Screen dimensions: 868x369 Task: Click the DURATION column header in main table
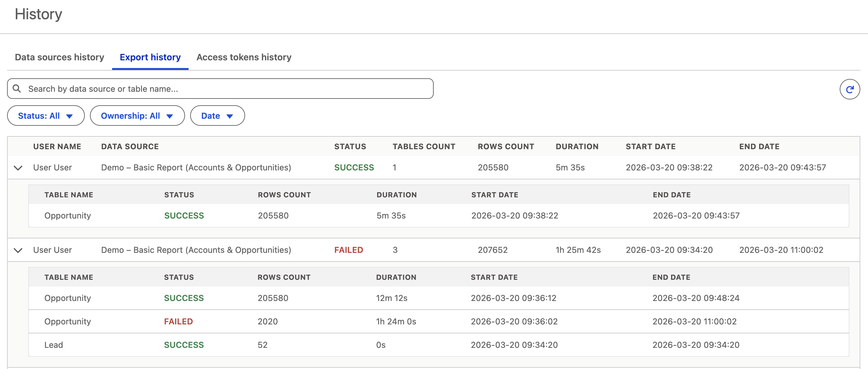click(x=577, y=147)
